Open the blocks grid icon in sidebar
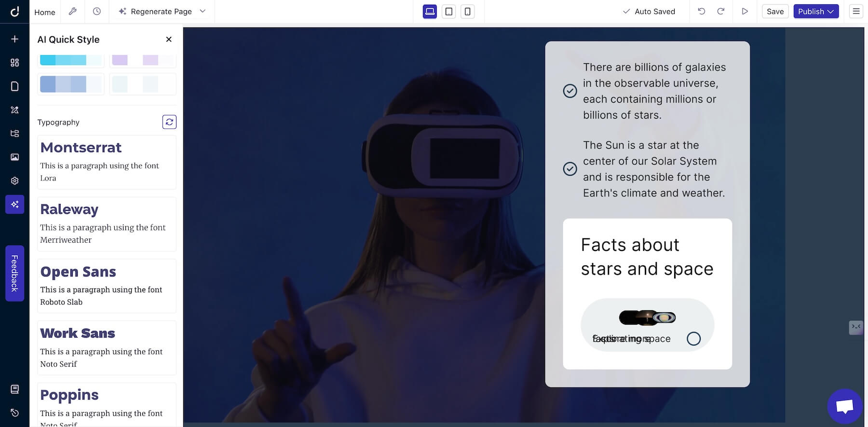The height and width of the screenshot is (427, 868). pos(14,63)
